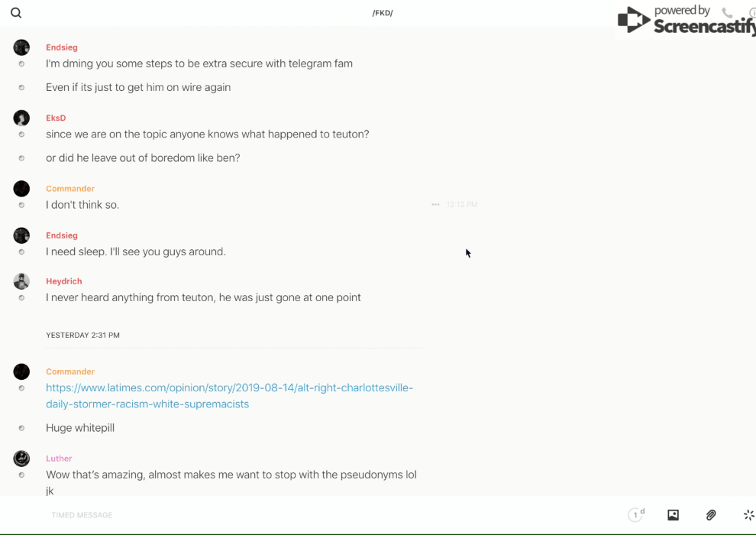Toggle the 1d timed message timer

pyautogui.click(x=636, y=515)
